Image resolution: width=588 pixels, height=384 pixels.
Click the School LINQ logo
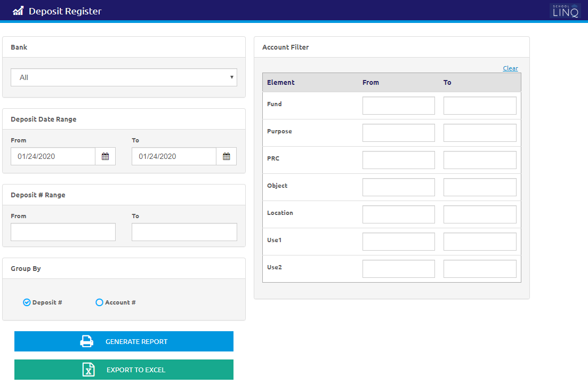pos(565,11)
